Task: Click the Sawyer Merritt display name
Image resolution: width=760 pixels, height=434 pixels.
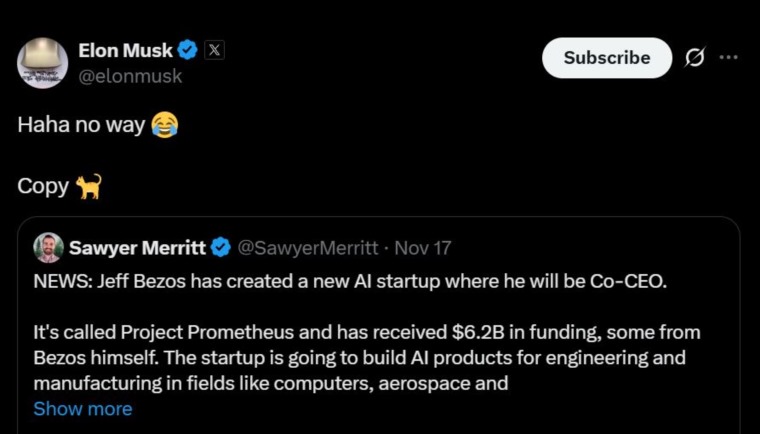Action: click(x=138, y=248)
